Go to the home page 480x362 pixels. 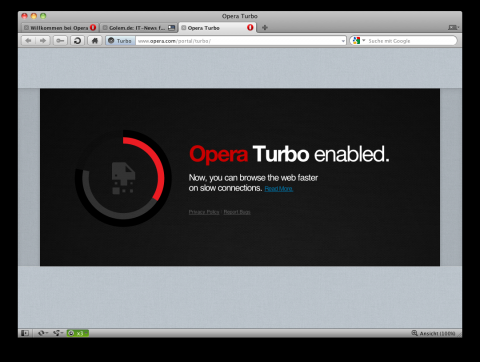click(x=95, y=41)
